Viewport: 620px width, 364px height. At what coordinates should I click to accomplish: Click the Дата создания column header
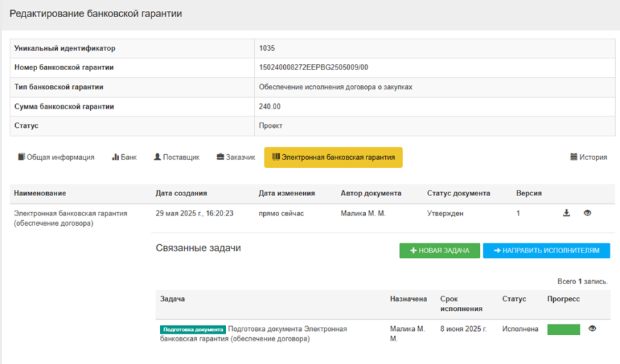pyautogui.click(x=181, y=193)
